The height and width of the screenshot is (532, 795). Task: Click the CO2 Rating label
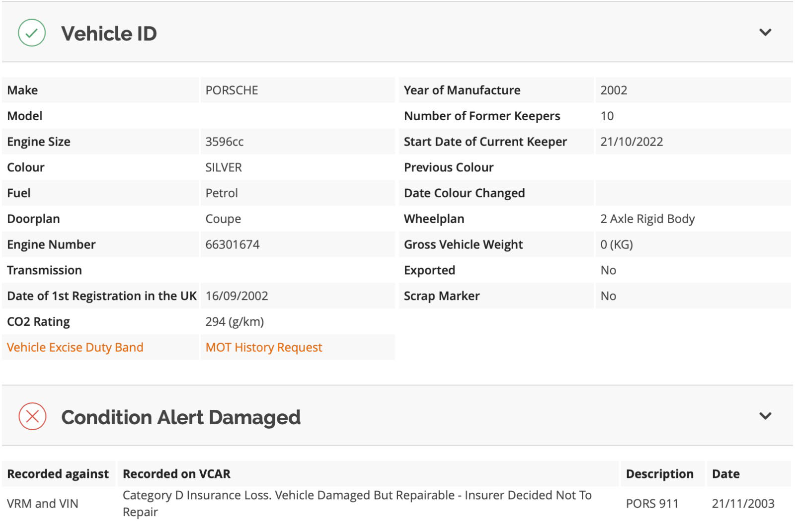tap(38, 322)
